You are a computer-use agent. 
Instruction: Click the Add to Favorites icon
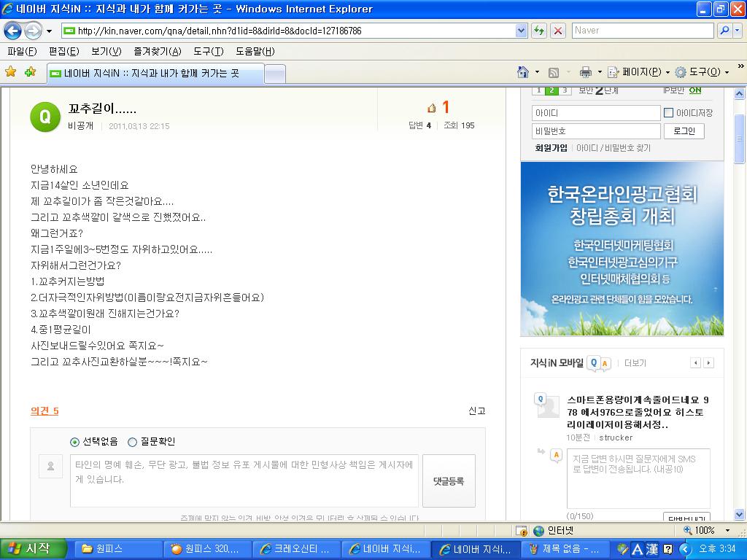click(x=30, y=72)
